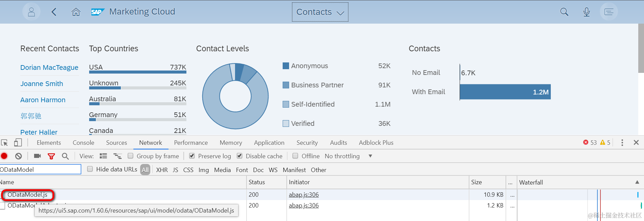
Task: Uncheck the Disable cache checkbox
Action: tap(239, 156)
